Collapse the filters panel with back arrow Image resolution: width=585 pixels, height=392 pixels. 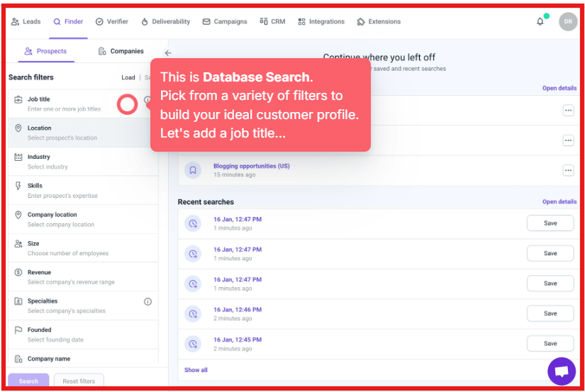(x=168, y=53)
